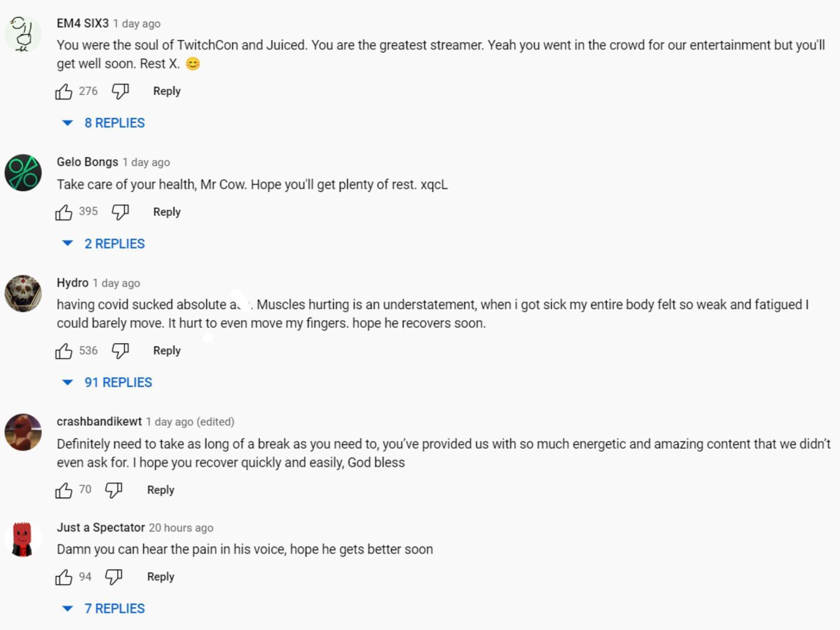
Task: Like Gelo Bongs' comment
Action: pos(64,212)
